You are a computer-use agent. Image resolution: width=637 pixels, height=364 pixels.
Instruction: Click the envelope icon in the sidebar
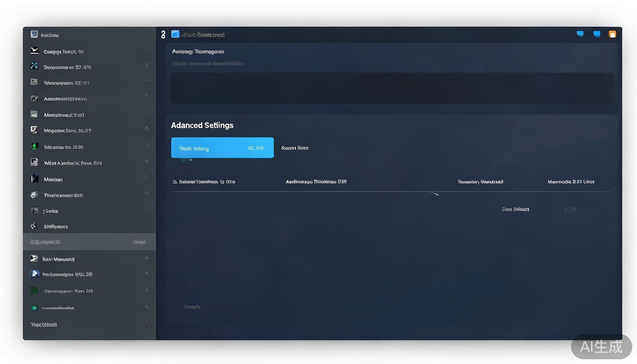[35, 51]
